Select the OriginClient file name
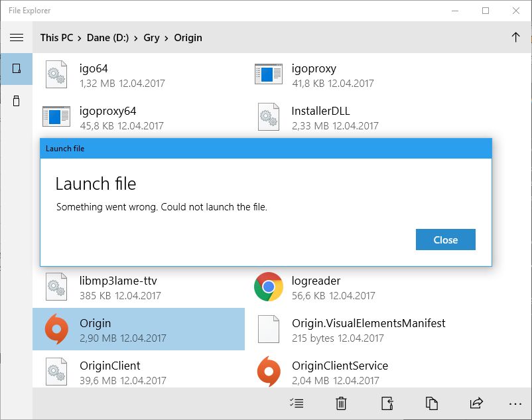 [110, 366]
